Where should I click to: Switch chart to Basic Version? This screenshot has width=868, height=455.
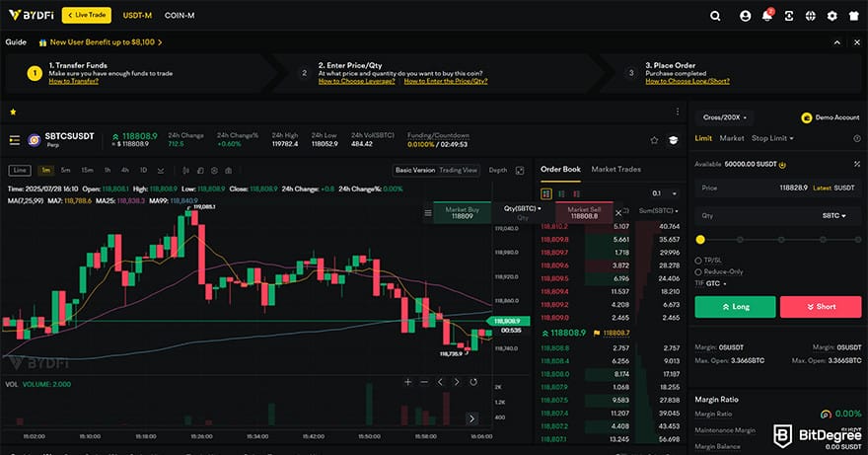[x=415, y=170]
